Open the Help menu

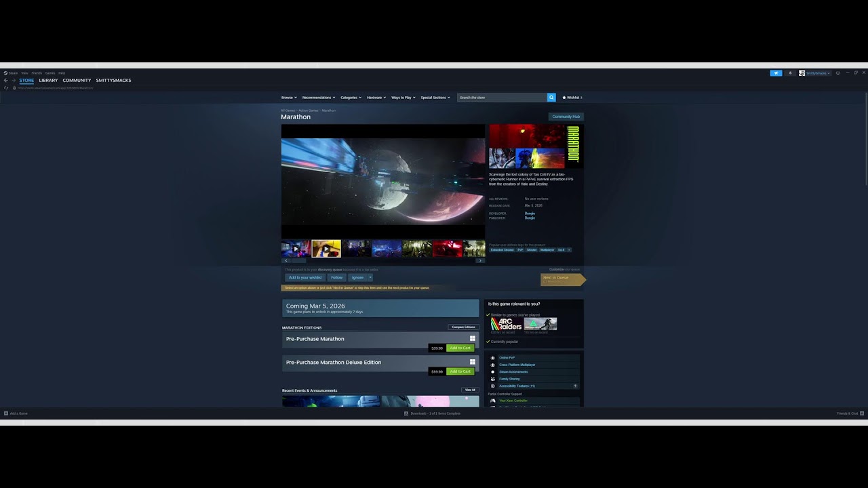tap(62, 73)
